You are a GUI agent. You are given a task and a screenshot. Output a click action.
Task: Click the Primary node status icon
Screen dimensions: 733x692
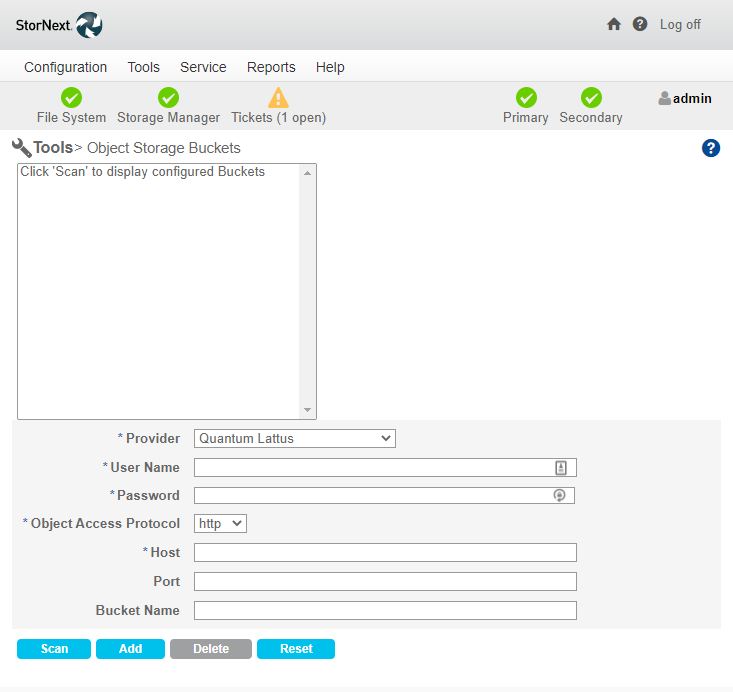526,98
